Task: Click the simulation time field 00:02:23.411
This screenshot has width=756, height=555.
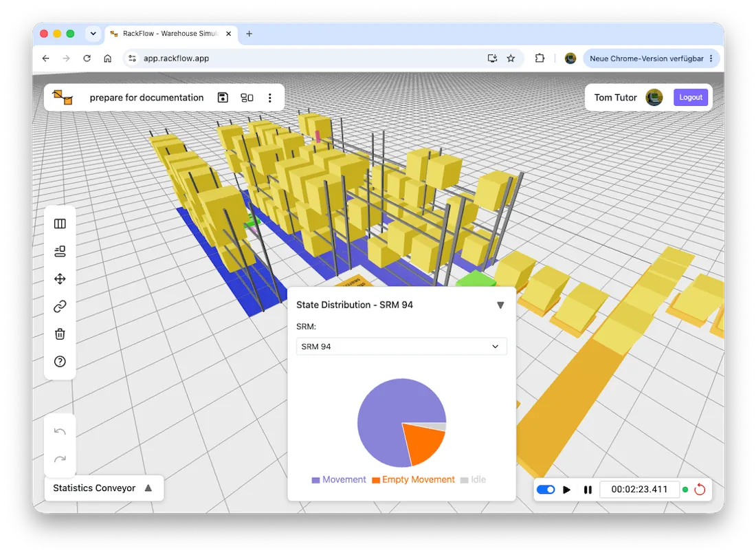Action: 639,490
